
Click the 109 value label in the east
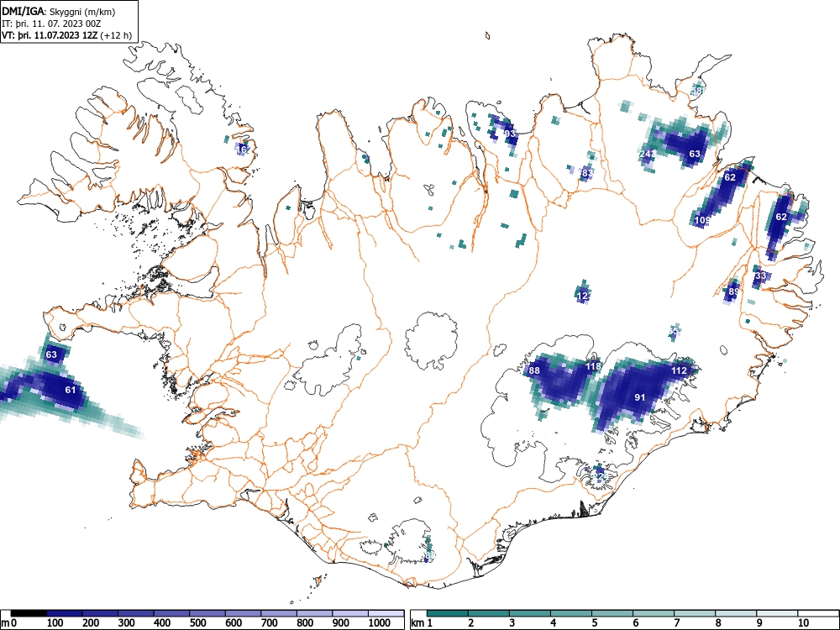pyautogui.click(x=702, y=220)
